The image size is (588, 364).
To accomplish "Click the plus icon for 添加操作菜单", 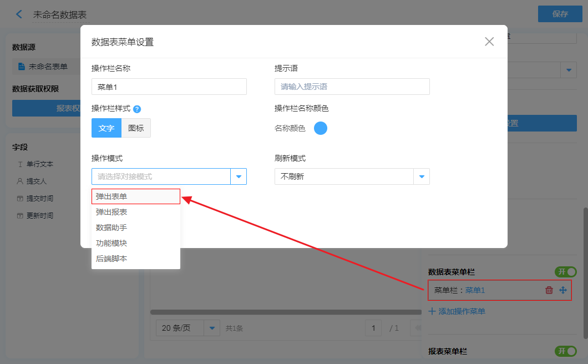I will pyautogui.click(x=432, y=311).
